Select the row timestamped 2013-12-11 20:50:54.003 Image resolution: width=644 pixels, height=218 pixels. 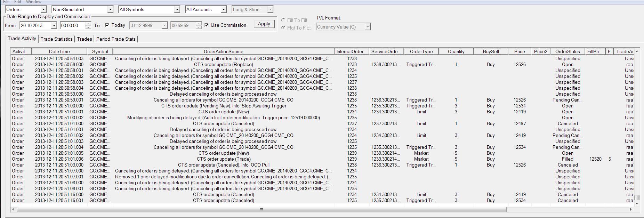[x=322, y=58]
